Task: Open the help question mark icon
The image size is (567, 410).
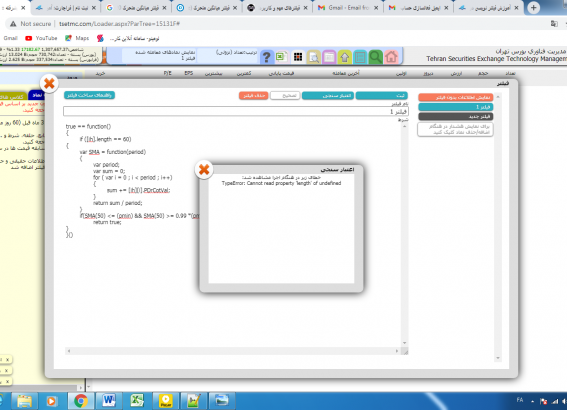Action: click(267, 57)
